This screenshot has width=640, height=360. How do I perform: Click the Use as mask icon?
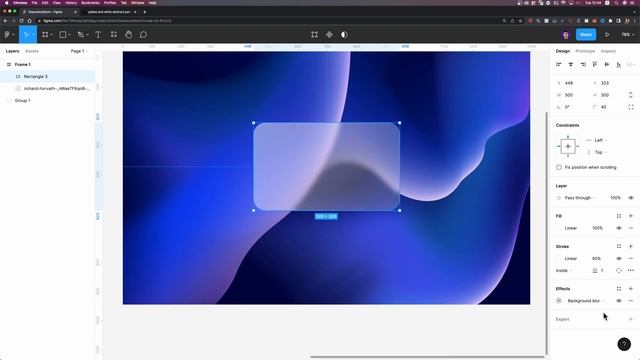344,35
